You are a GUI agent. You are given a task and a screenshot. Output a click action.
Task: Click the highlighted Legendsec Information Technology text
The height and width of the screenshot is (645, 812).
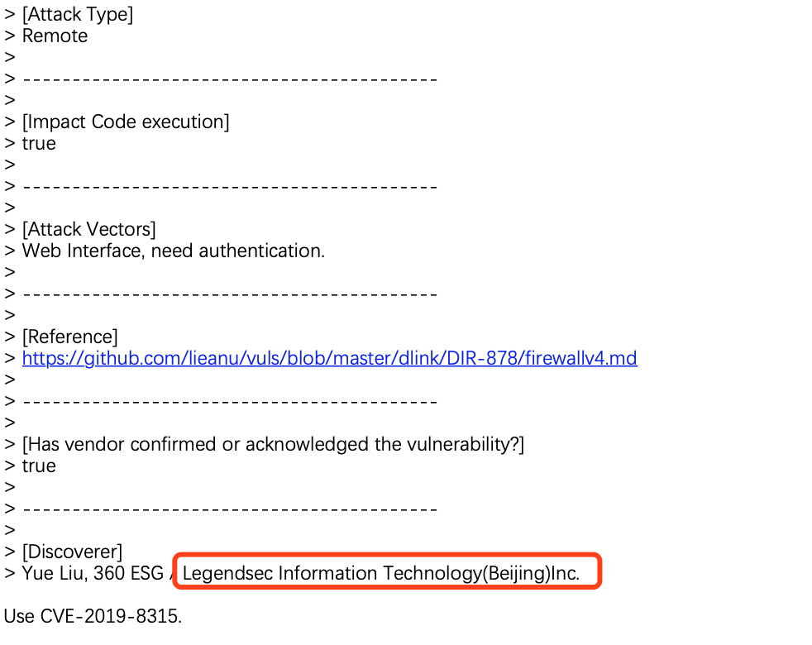381,574
